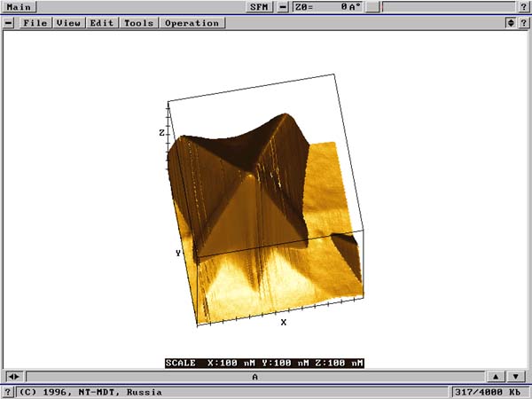Click the SFM button in title bar
532x399 pixels.
coord(259,7)
